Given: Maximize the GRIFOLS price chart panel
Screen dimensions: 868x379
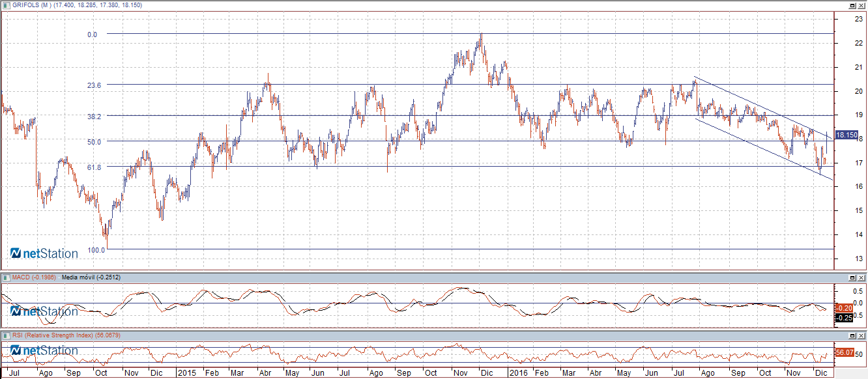Looking at the screenshot, I should point(852,5).
